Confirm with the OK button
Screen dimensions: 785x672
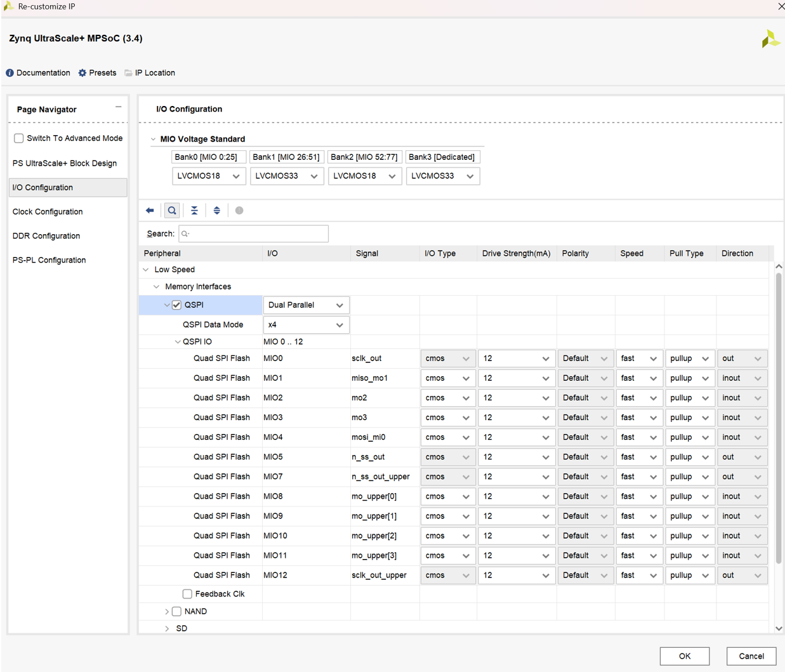pos(685,656)
